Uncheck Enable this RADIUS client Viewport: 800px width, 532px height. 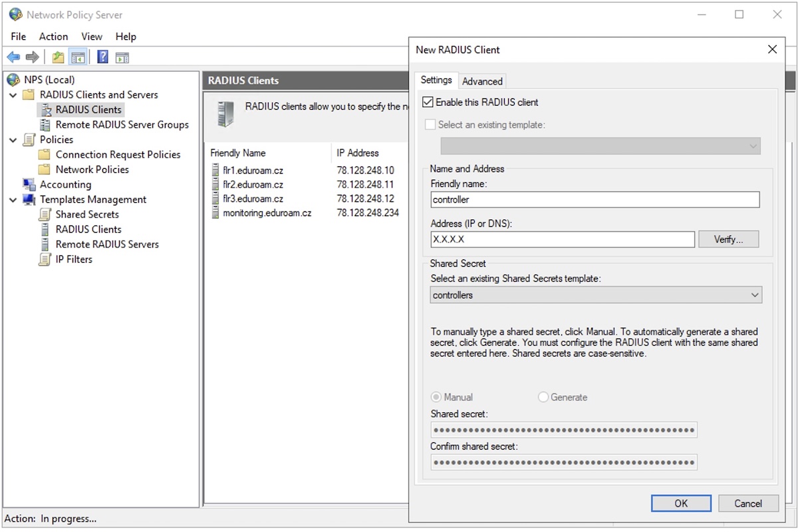[x=429, y=102]
